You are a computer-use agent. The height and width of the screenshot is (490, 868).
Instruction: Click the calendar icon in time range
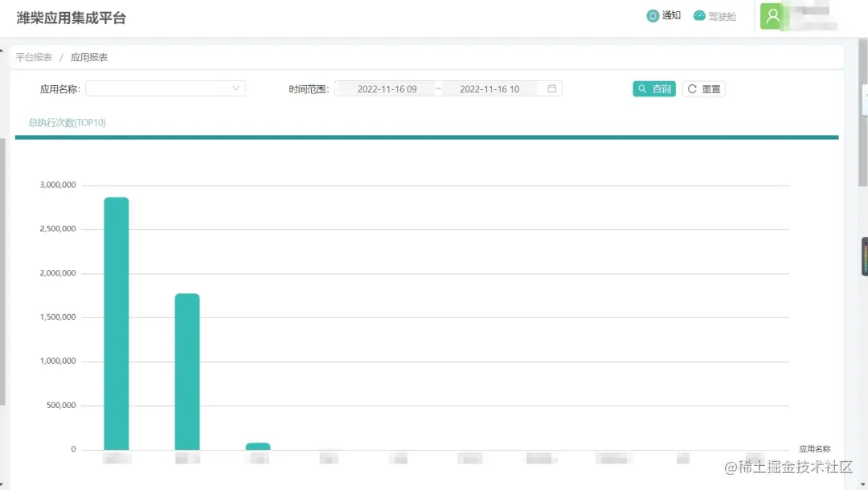coord(552,88)
